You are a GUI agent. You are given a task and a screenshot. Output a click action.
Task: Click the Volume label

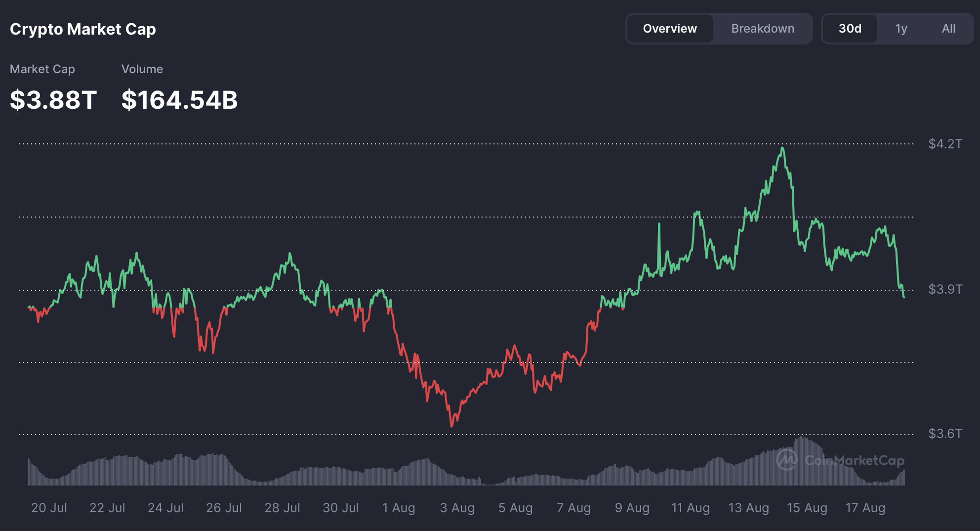tap(142, 69)
